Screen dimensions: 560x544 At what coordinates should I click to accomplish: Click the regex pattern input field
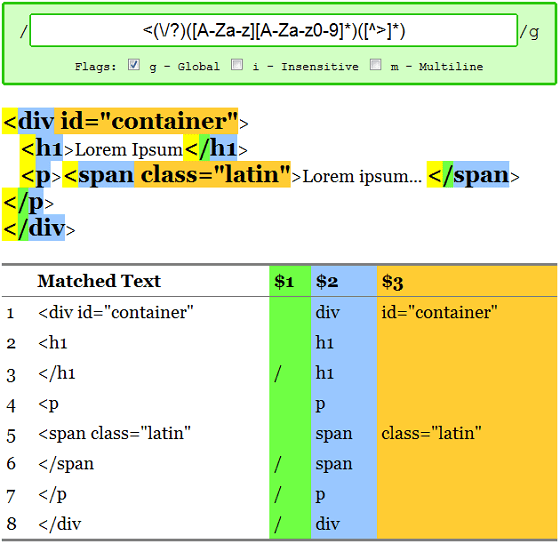coord(274,30)
